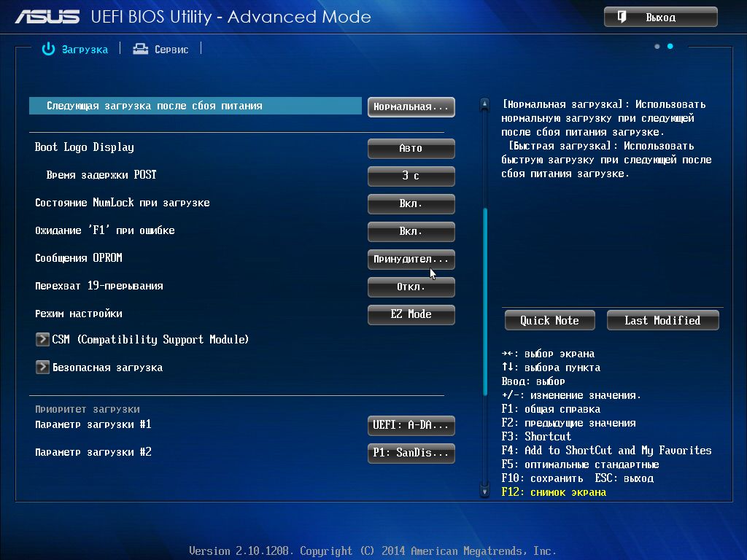Open dropdown Нормальная for next boot after power loss
The width and height of the screenshot is (747, 560).
(411, 106)
